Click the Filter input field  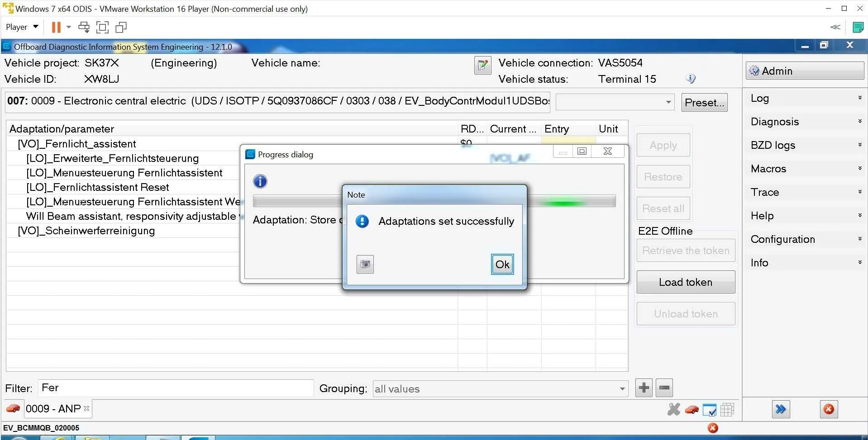(x=176, y=388)
